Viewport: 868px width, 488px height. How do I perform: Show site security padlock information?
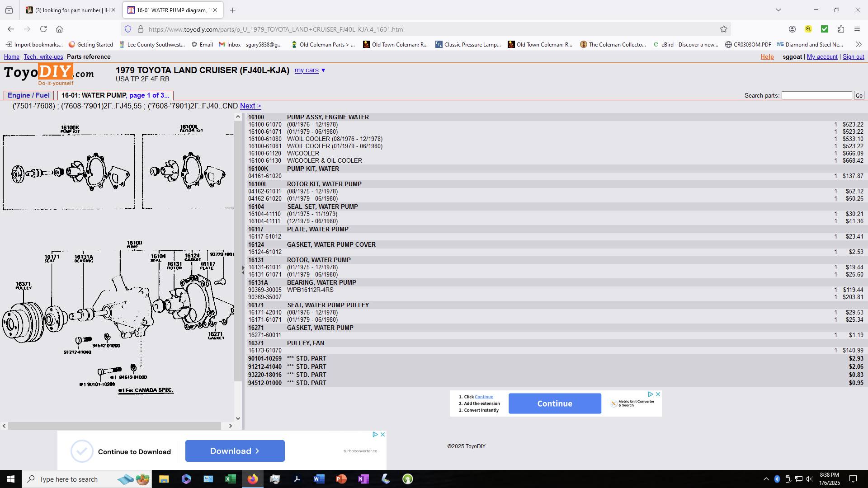click(x=141, y=29)
